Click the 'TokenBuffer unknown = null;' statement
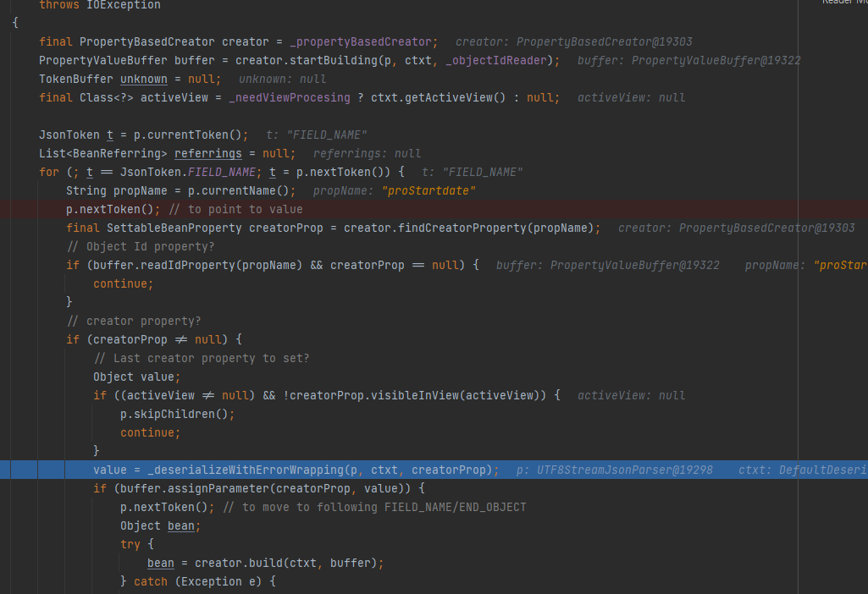This screenshot has height=594, width=868. click(130, 79)
